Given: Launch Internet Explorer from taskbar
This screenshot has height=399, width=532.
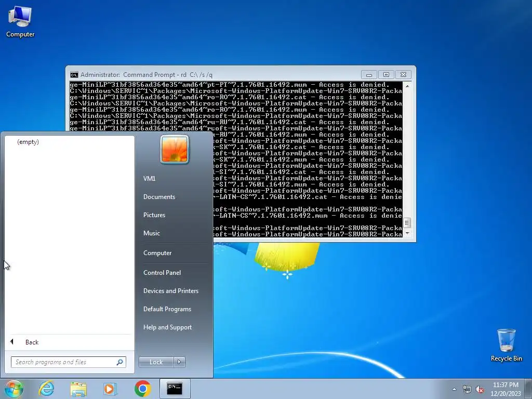Looking at the screenshot, I should click(x=46, y=389).
